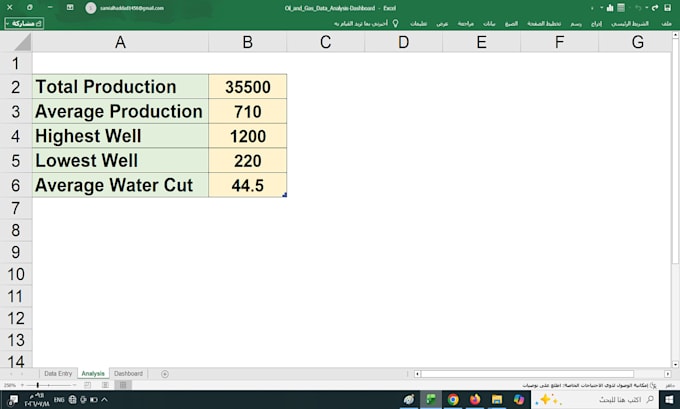The height and width of the screenshot is (409, 680).
Task: Select the cell with value 44.5
Action: (248, 185)
